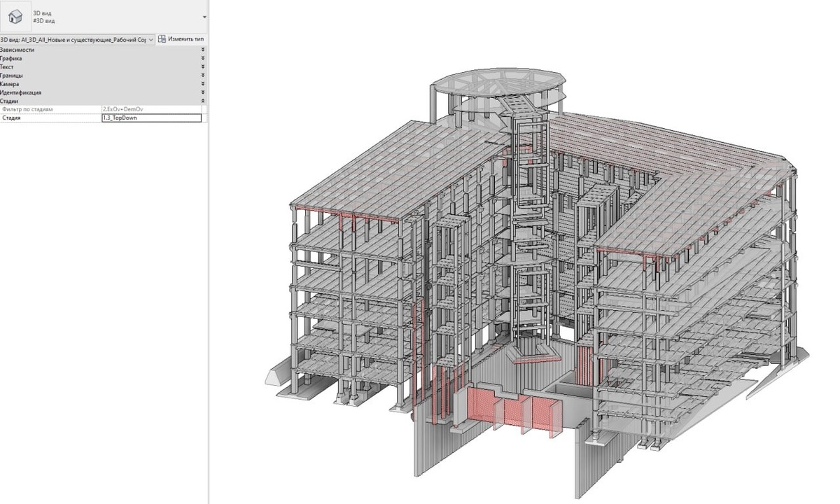840x504 pixels.
Task: Open the 3D вид instance combo box
Action: click(x=77, y=39)
